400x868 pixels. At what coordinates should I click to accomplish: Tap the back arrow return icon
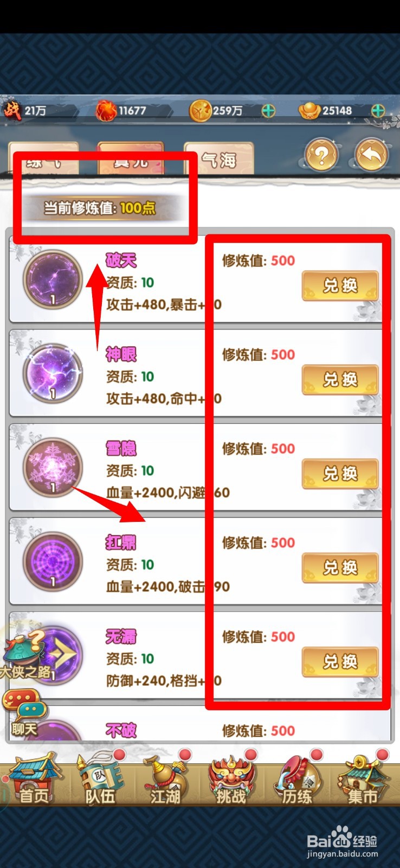coord(372,156)
